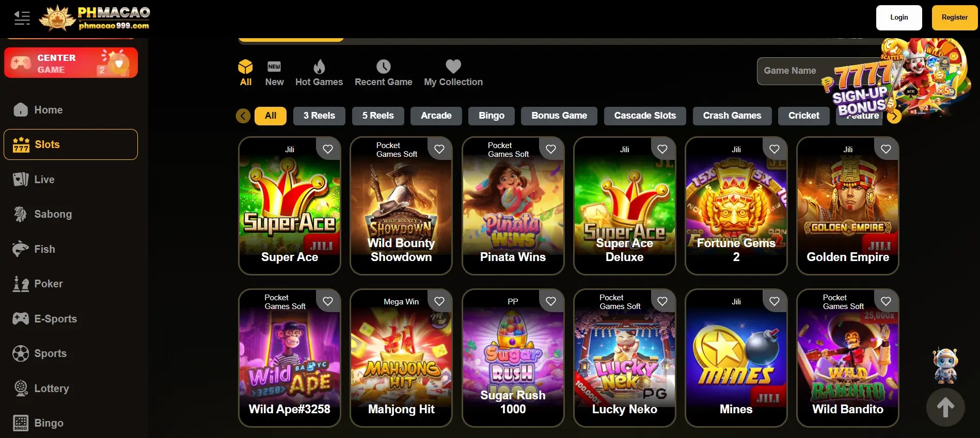Toggle the favorite heart on Mines

click(x=774, y=301)
